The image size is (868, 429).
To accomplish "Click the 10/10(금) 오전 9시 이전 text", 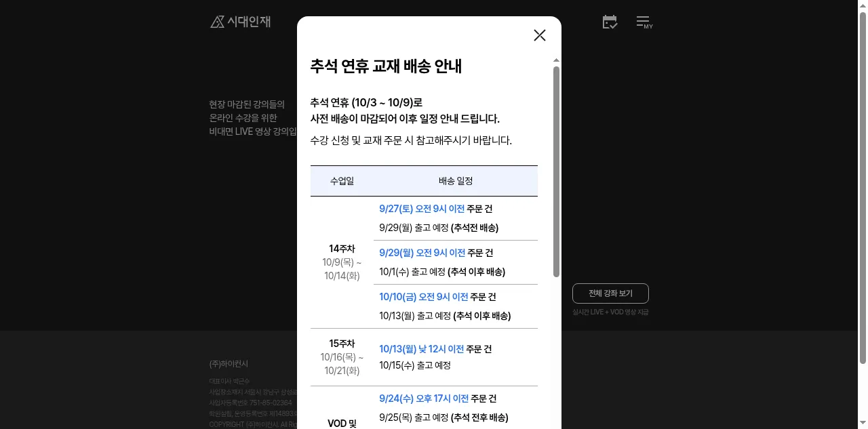I will coord(424,297).
